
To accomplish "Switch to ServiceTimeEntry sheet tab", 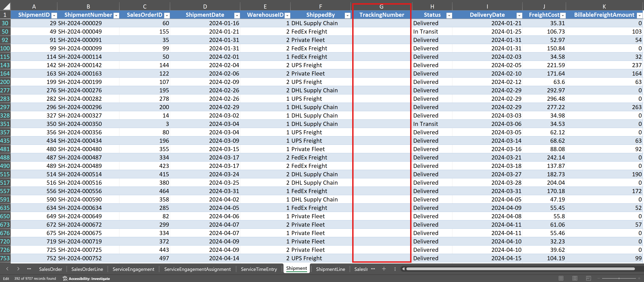I will (x=259, y=269).
